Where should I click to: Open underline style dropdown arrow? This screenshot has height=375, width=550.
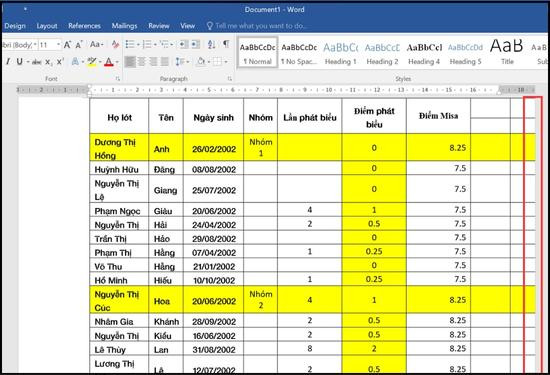click(x=28, y=62)
